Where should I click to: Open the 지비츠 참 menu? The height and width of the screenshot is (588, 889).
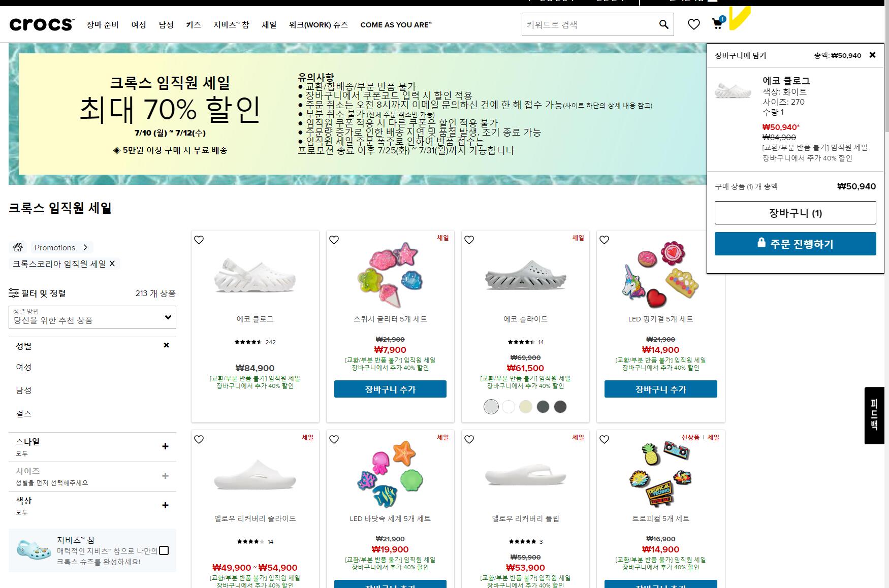231,24
